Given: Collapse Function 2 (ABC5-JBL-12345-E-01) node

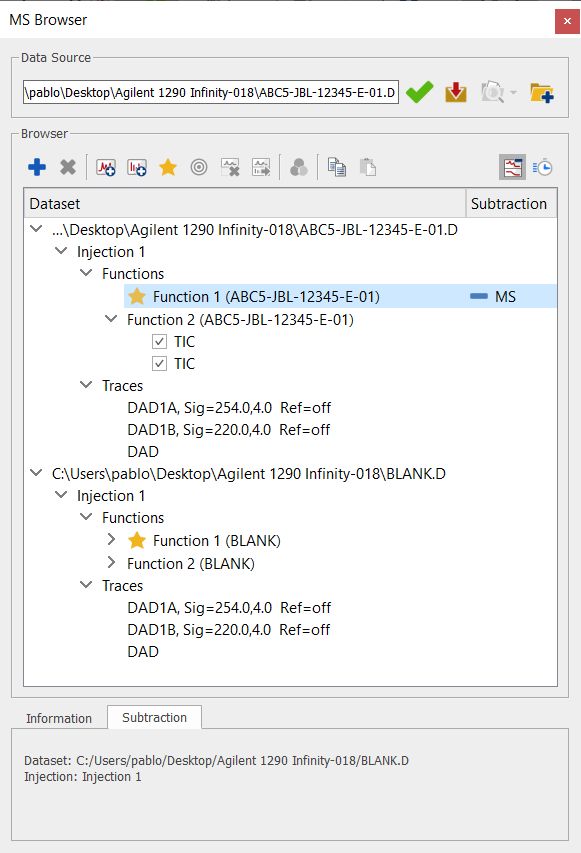Looking at the screenshot, I should tap(111, 319).
